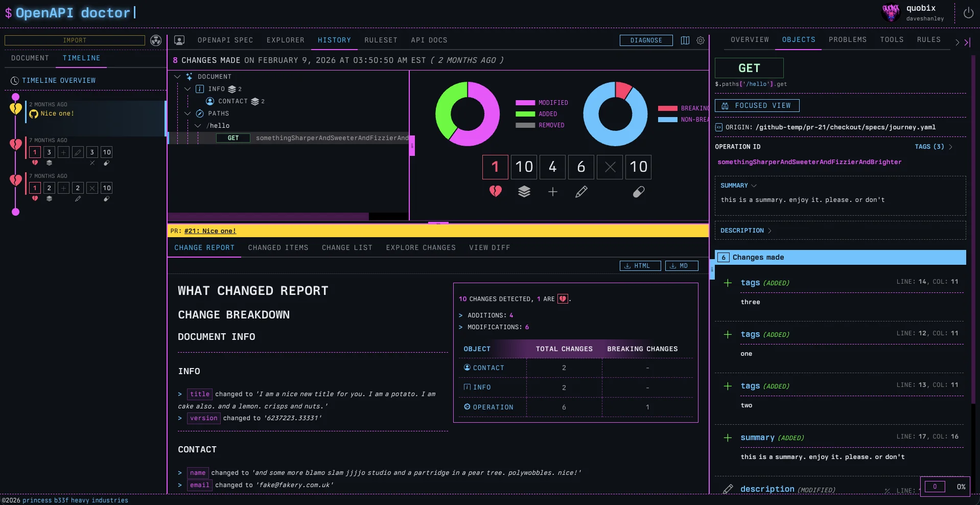Open the PR #21 Nice one! link
Image resolution: width=980 pixels, height=505 pixels.
click(x=210, y=231)
